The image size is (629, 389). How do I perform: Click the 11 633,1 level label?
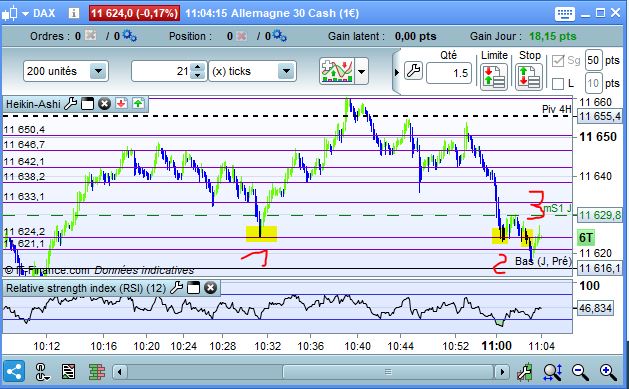coord(24,197)
